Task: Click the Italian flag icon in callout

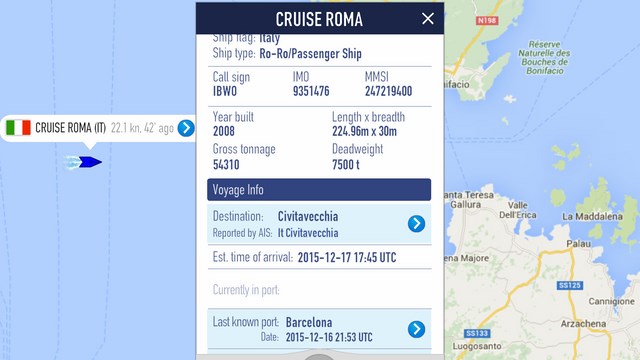Action: [18, 128]
